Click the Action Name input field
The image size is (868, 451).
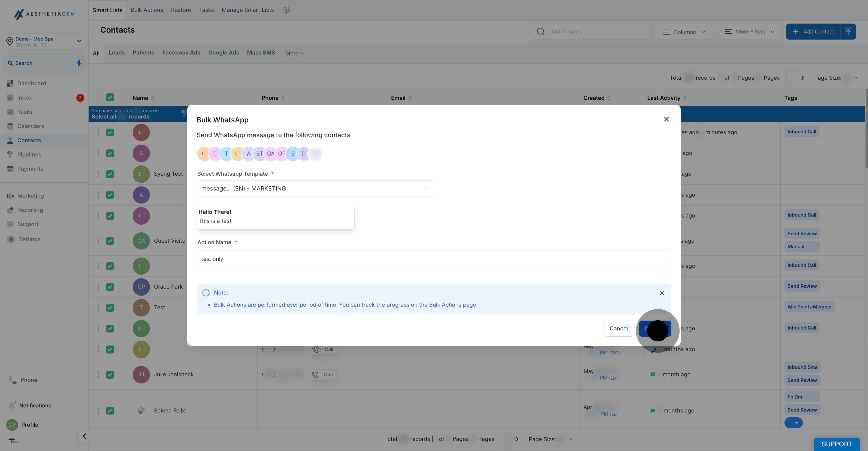[434, 259]
